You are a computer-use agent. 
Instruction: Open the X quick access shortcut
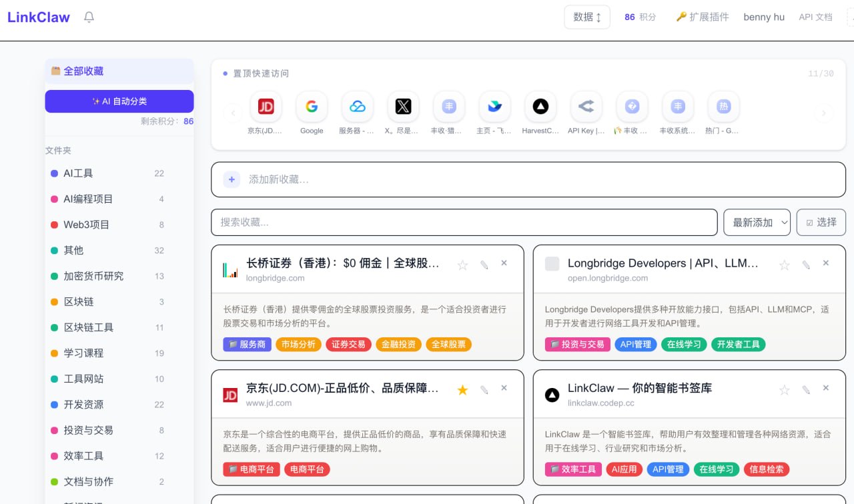[x=403, y=107]
